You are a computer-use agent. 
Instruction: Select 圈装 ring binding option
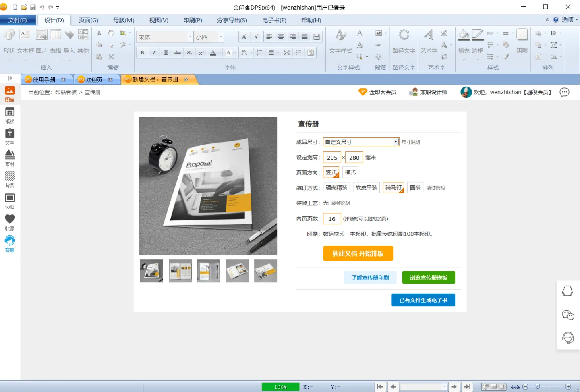415,188
